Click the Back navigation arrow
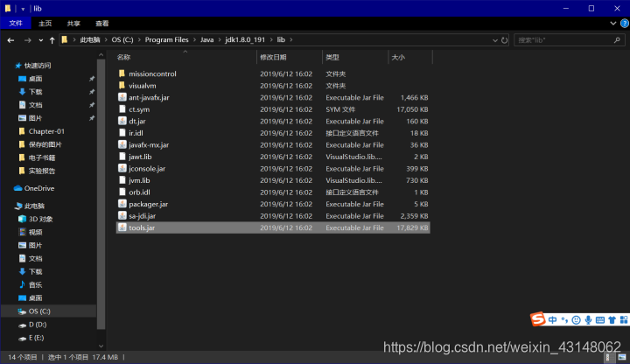The image size is (630, 364). pyautogui.click(x=10, y=40)
